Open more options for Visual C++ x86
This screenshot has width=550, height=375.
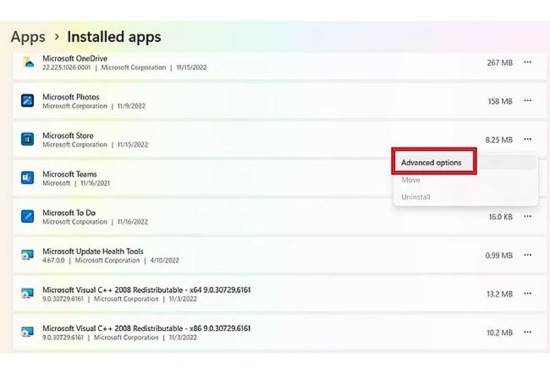(528, 332)
